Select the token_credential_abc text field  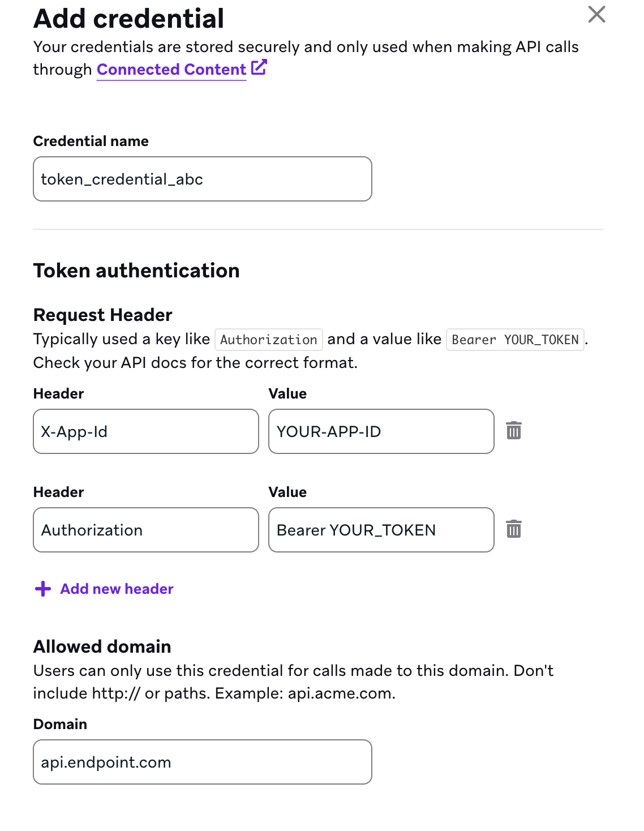202,179
